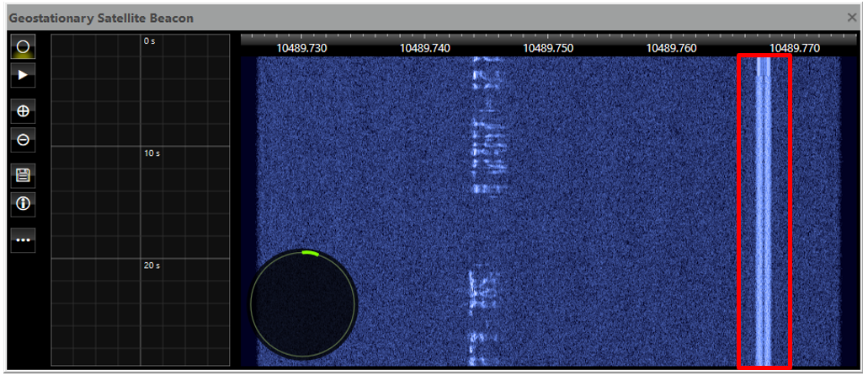Open more options with three dots
868x381 pixels.
(23, 240)
